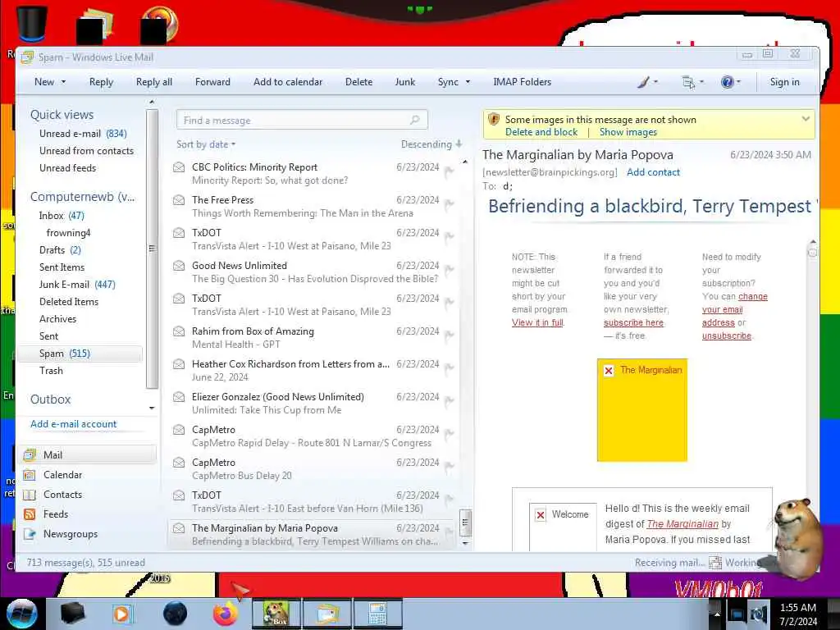Open Contacts icon in sidebar
The height and width of the screenshot is (630, 840).
(30, 495)
